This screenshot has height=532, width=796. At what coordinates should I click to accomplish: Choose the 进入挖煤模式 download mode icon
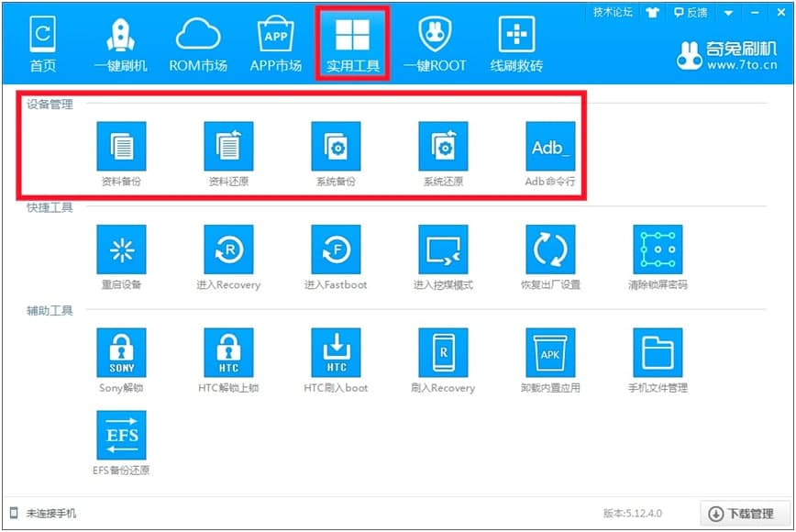[x=443, y=249]
